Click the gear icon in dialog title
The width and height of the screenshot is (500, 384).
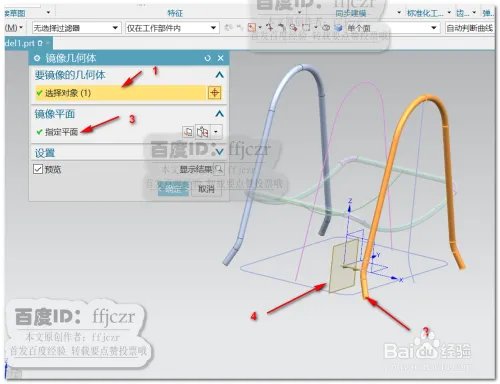pos(37,58)
